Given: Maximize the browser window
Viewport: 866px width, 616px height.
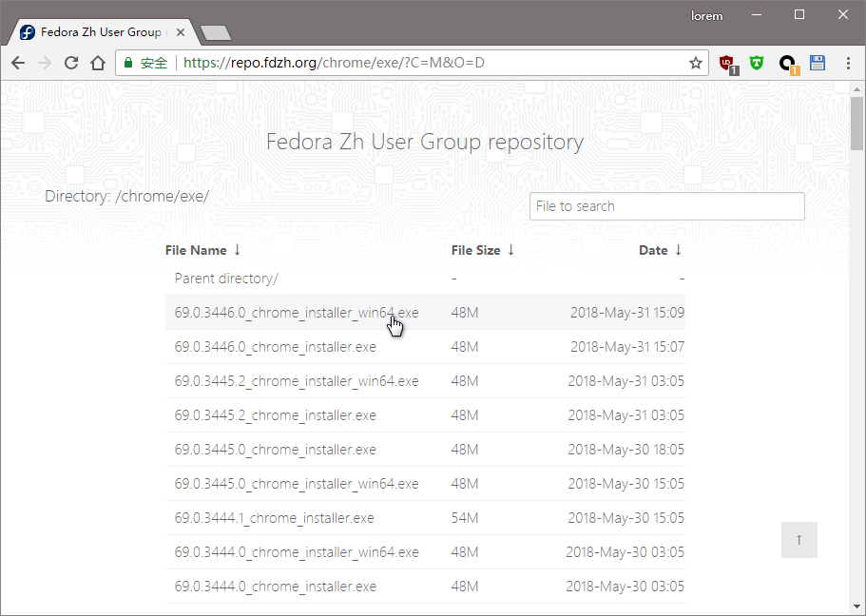Looking at the screenshot, I should (x=799, y=15).
